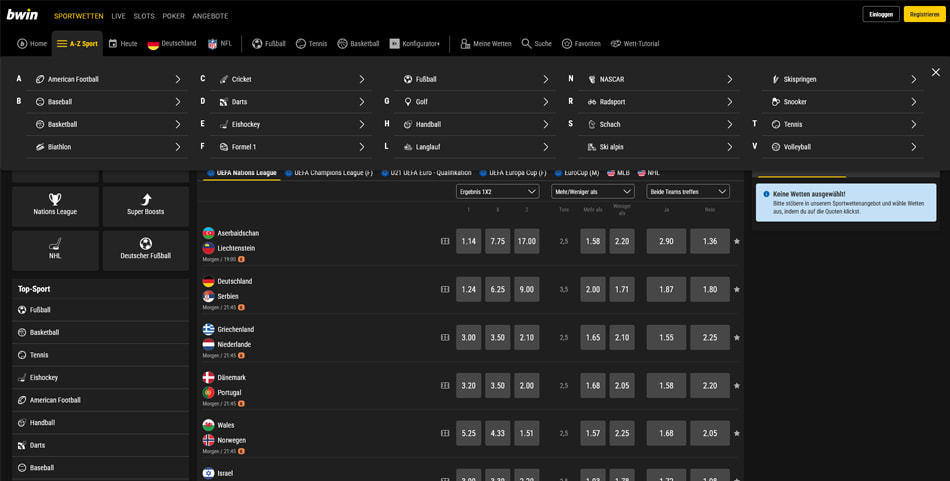Open A-Z Sport menu tab
The height and width of the screenshot is (481, 950).
point(77,44)
